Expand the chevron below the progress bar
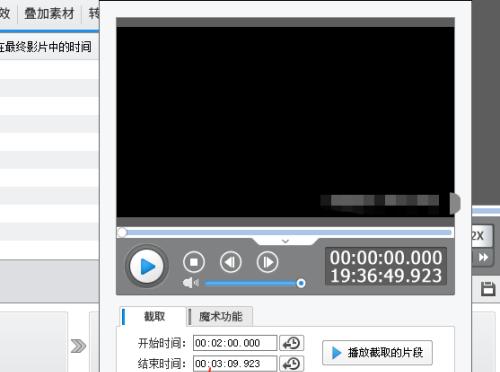This screenshot has width=500, height=372. (x=285, y=241)
